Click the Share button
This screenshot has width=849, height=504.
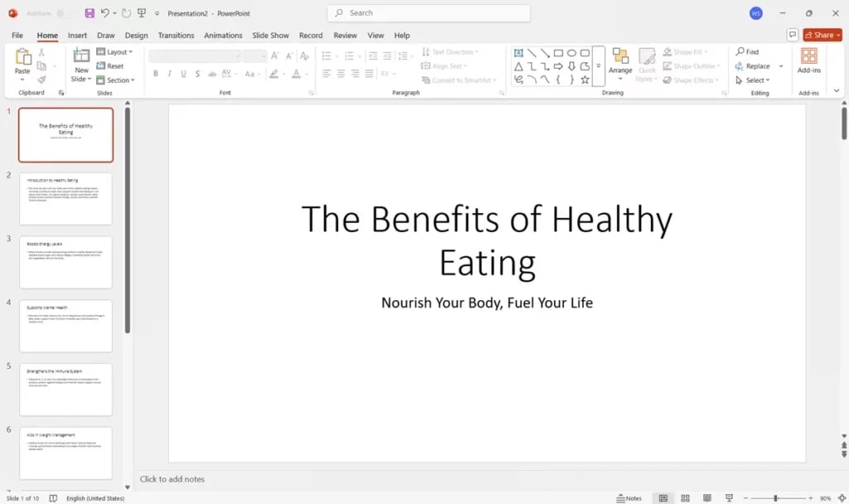(x=822, y=35)
